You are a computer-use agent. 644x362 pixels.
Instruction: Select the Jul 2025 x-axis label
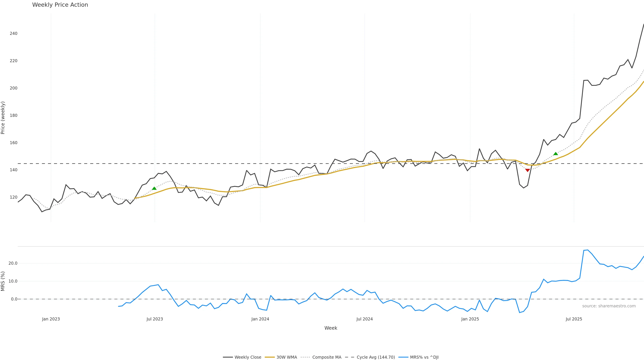click(574, 319)
